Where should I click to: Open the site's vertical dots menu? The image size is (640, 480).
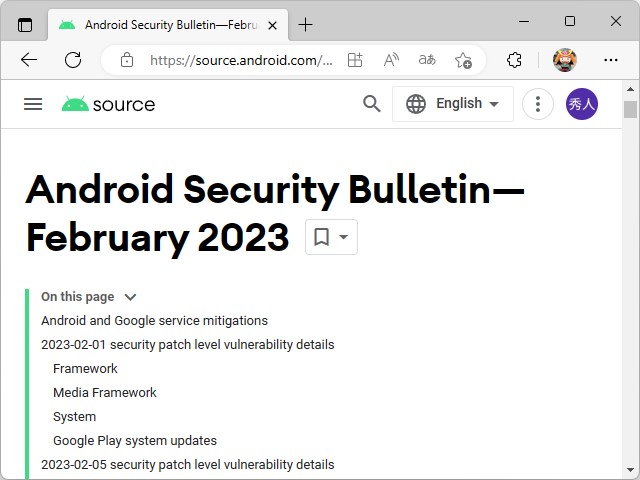(538, 104)
